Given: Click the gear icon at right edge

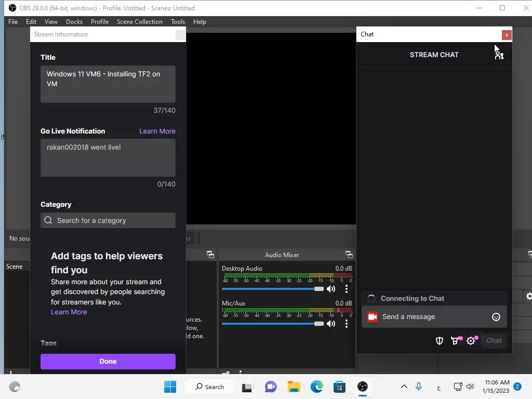Looking at the screenshot, I should click(528, 296).
